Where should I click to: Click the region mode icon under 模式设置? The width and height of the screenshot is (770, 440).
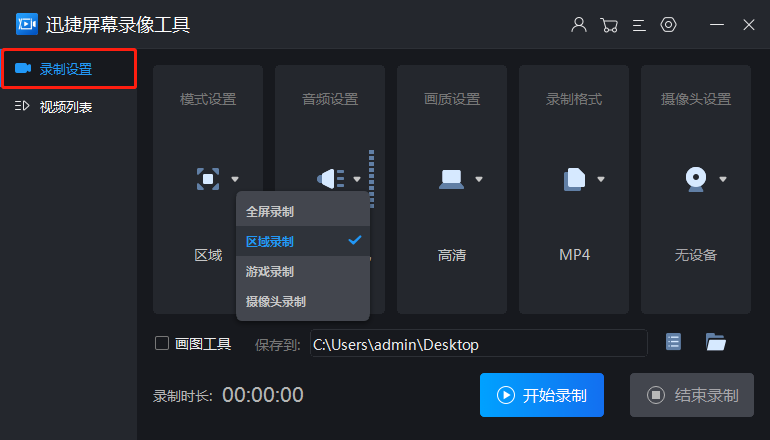(208, 179)
